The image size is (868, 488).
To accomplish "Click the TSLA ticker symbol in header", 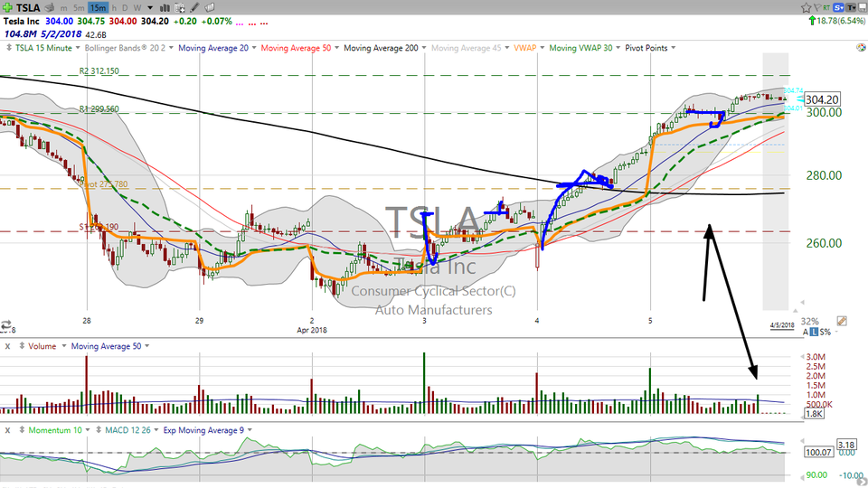I will coord(28,8).
